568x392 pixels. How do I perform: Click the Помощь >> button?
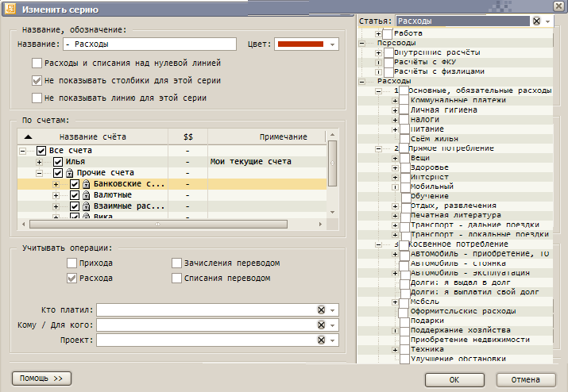click(x=42, y=378)
